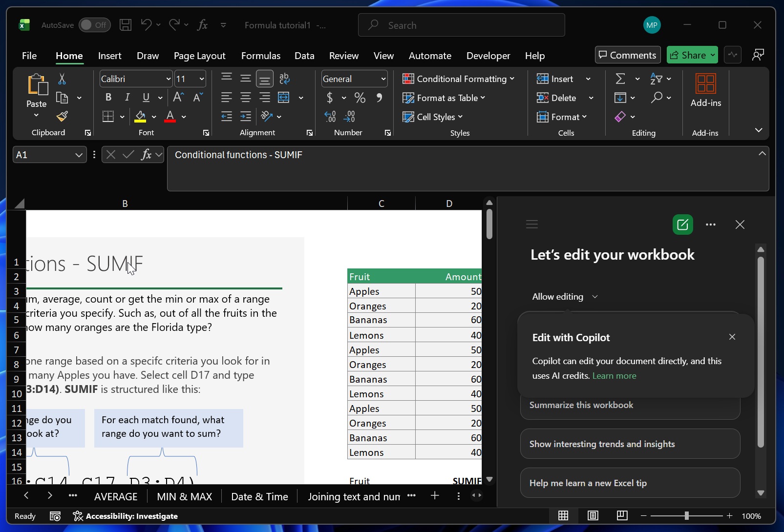
Task: Apply the red Font Color swatch
Action: click(x=170, y=117)
